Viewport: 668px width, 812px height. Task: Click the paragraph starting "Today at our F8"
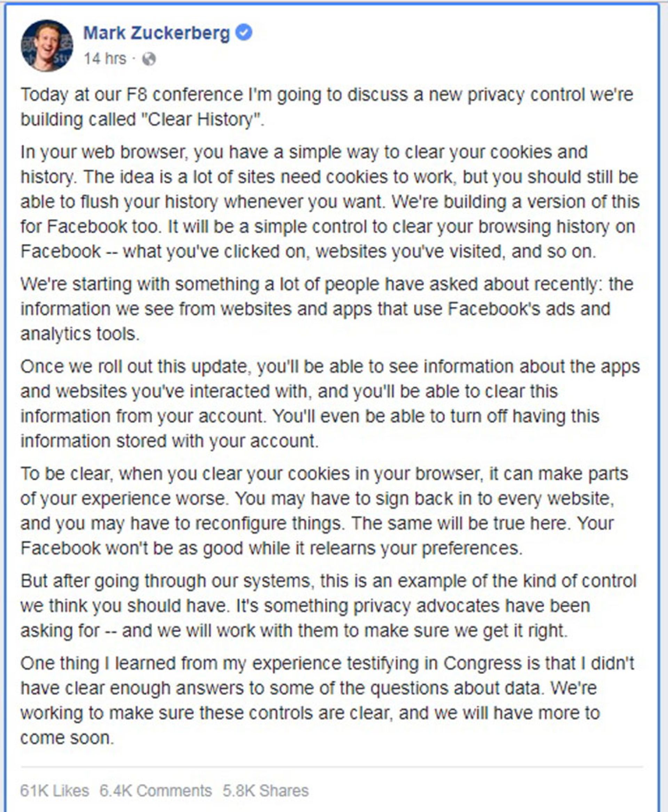(x=327, y=107)
